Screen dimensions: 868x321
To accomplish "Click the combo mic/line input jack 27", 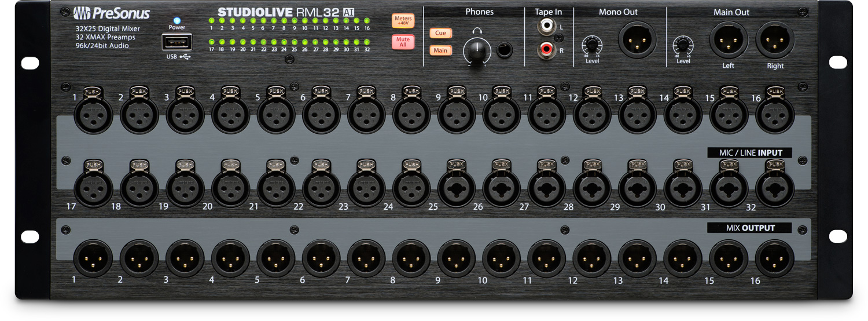I will click(547, 188).
